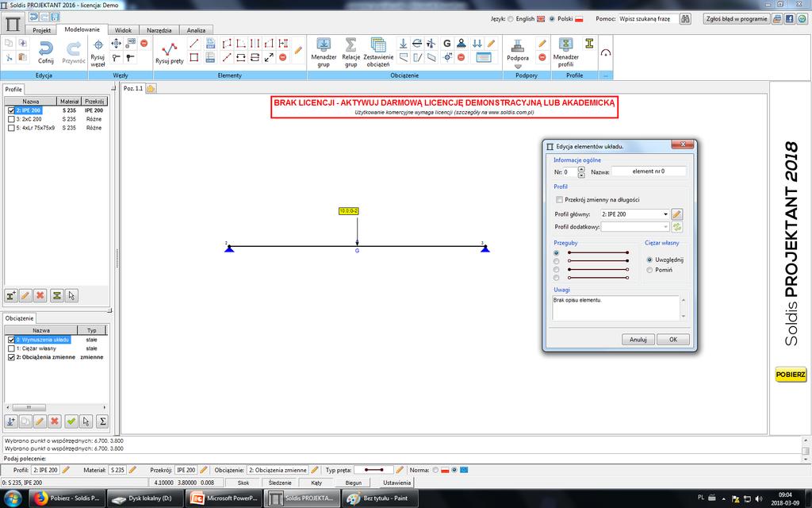The image size is (812, 508).
Task: Toggle checkbox for profile 2: IPE 200
Action: tap(11, 110)
